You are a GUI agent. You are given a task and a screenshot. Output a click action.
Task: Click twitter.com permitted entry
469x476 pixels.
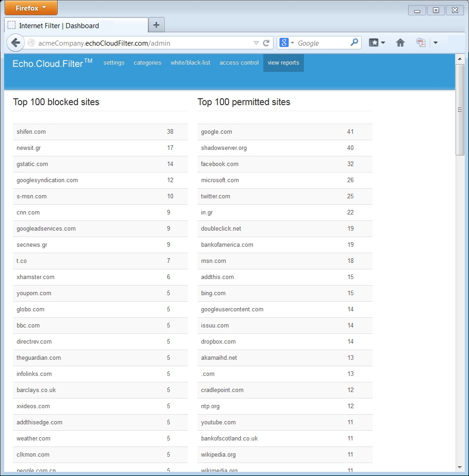click(215, 196)
